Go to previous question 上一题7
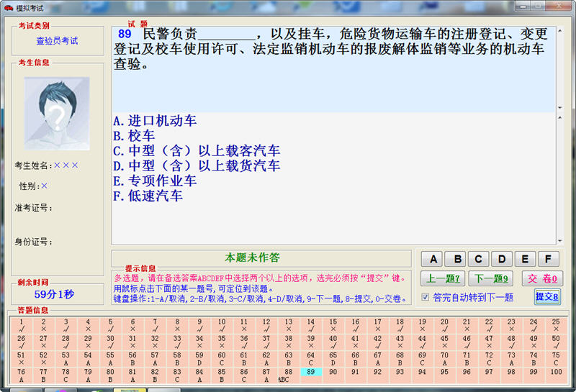The height and width of the screenshot is (392, 576). (443, 278)
